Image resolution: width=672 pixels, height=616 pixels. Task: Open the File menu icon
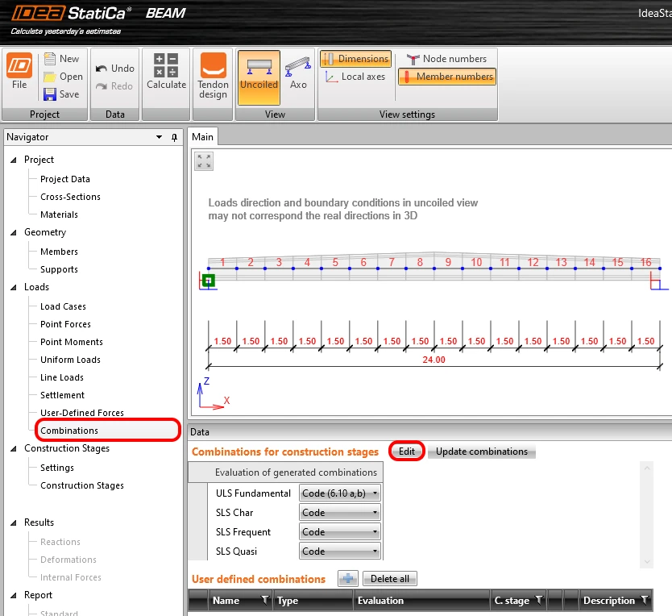19,65
